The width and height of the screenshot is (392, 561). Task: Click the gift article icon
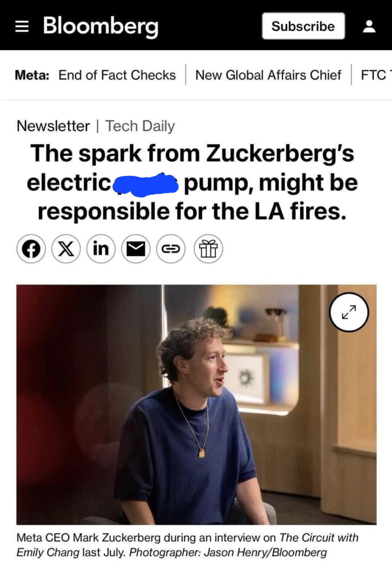(x=208, y=249)
